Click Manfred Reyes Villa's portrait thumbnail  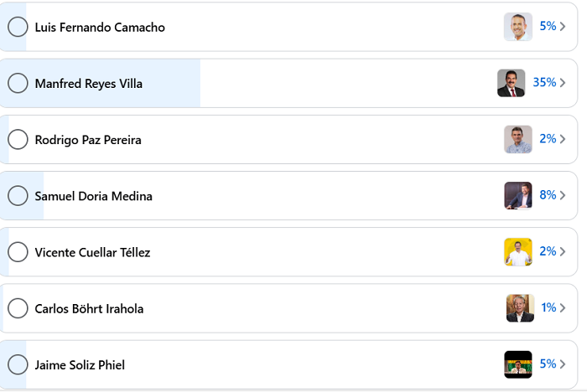coord(511,83)
